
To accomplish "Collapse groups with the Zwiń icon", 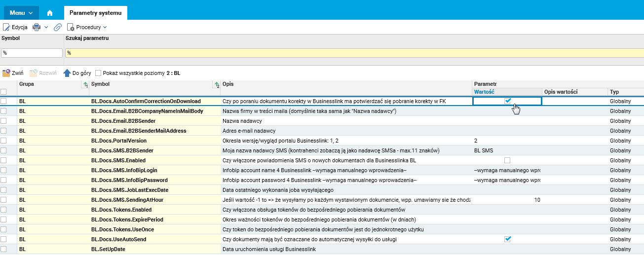I will click(6, 73).
